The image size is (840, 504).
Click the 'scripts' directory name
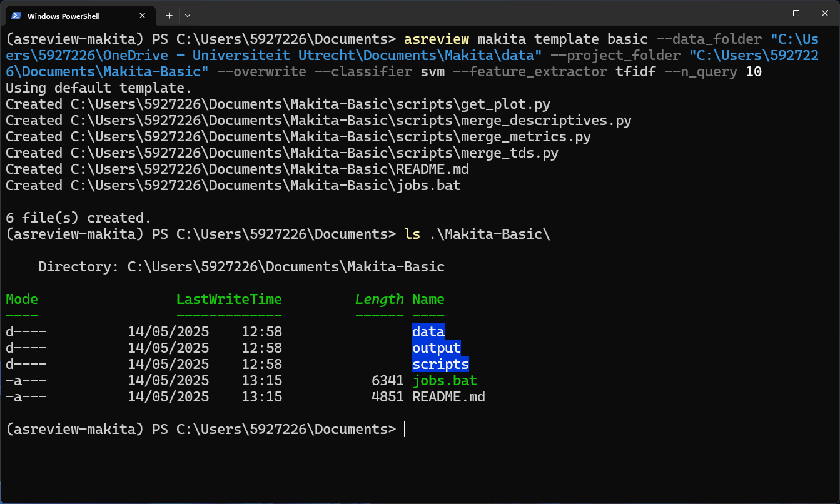(x=440, y=364)
